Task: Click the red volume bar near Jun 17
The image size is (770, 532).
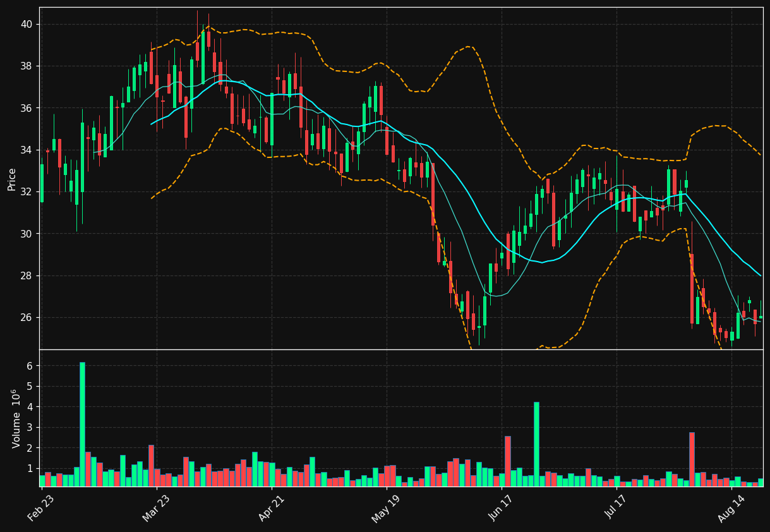Action: pyautogui.click(x=508, y=461)
